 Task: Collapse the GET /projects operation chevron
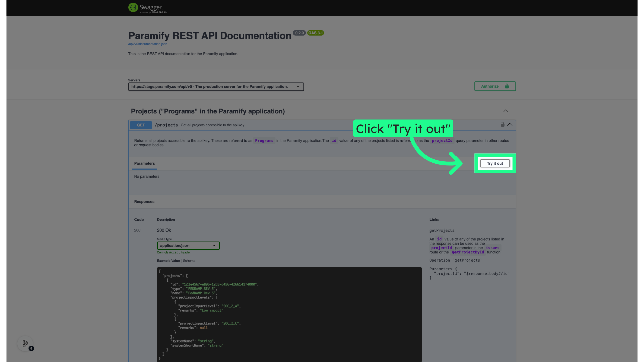[510, 124]
